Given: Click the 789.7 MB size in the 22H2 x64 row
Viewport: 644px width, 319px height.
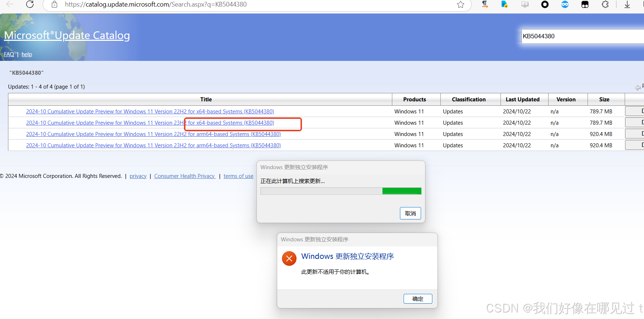Looking at the screenshot, I should [601, 112].
